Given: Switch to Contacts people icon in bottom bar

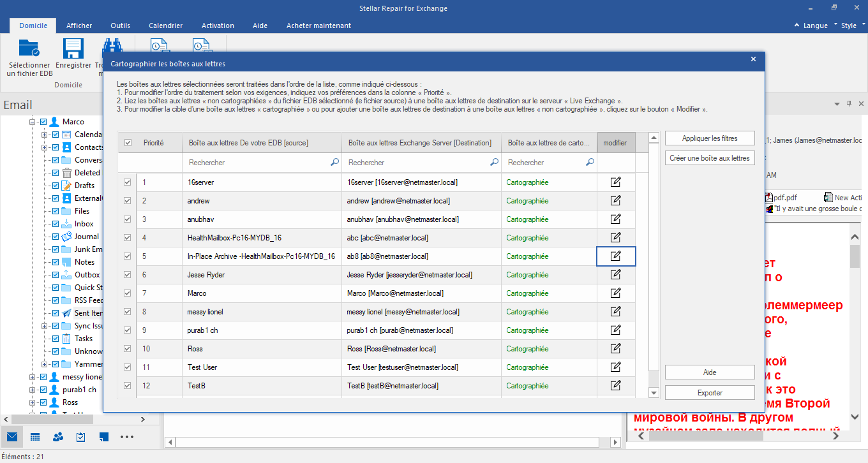Looking at the screenshot, I should [58, 437].
